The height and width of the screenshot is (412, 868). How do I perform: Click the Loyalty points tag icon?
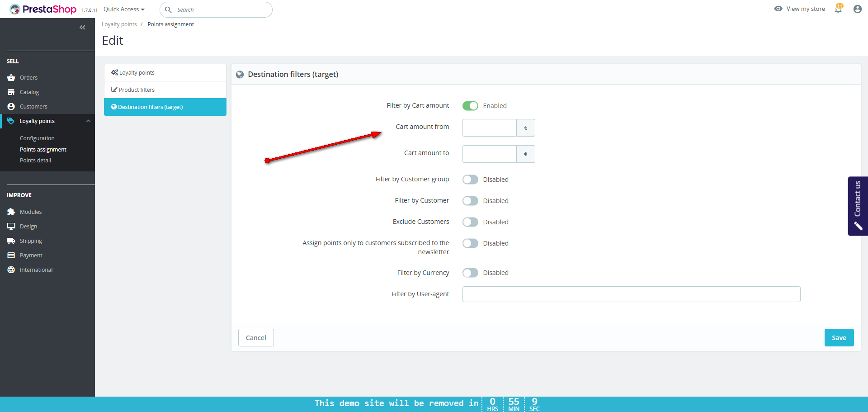pyautogui.click(x=11, y=121)
